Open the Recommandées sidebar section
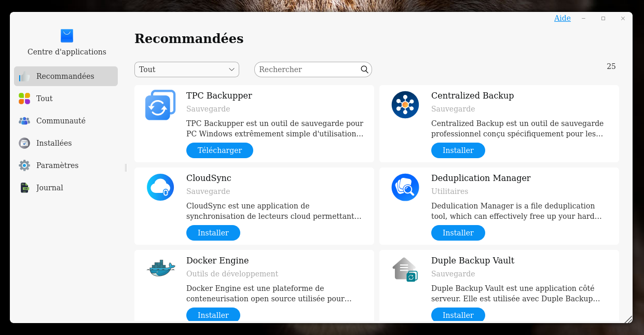 point(66,76)
